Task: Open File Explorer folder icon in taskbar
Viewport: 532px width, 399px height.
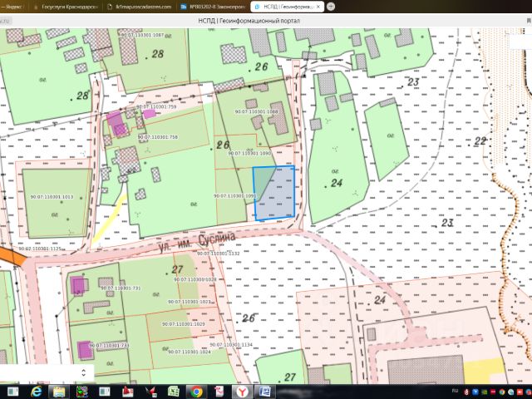Action: click(x=59, y=392)
